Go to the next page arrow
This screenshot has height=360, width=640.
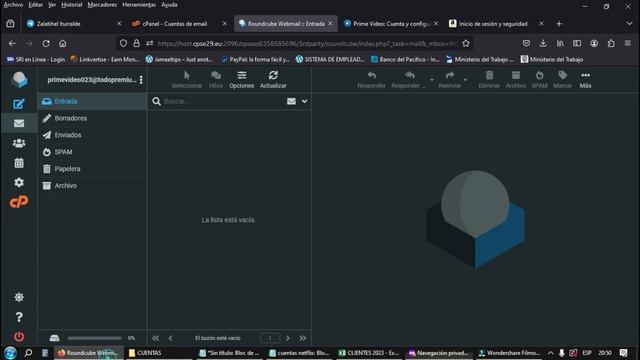click(288, 338)
